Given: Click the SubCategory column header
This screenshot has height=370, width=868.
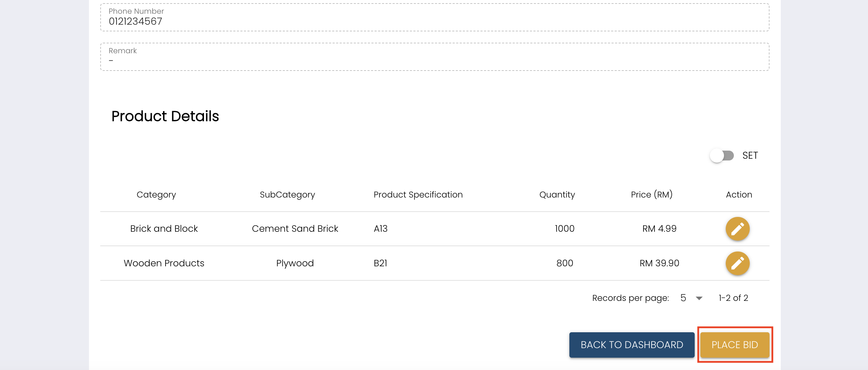Looking at the screenshot, I should [x=287, y=195].
